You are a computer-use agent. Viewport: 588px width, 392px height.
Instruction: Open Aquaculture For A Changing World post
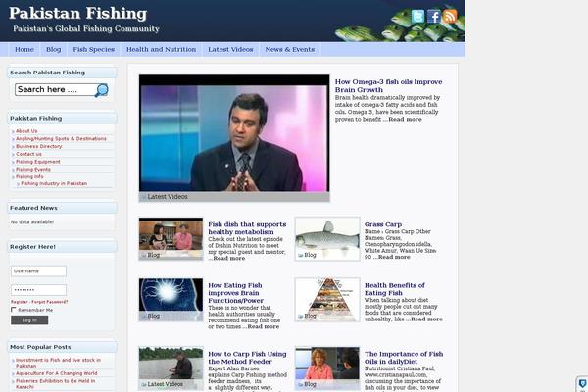[57, 373]
